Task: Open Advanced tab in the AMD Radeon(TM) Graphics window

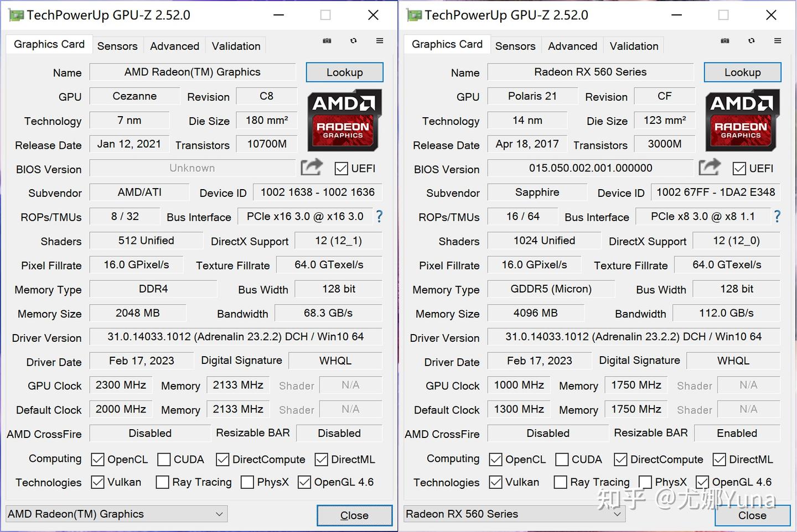Action: 174,46
